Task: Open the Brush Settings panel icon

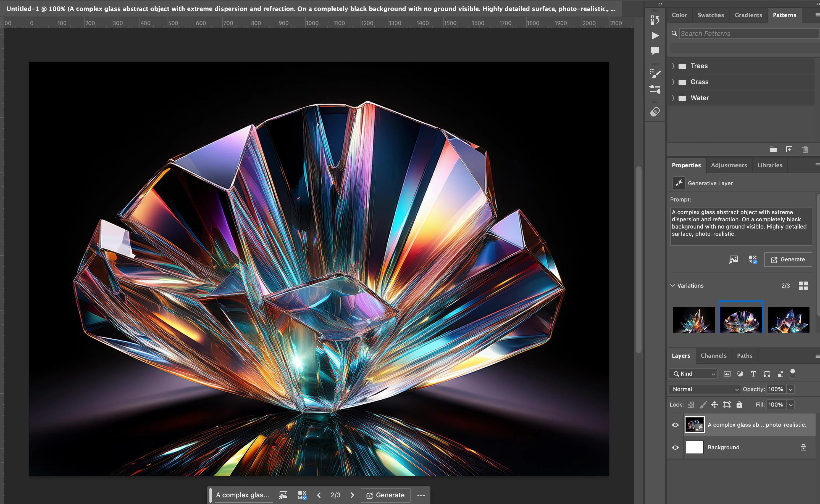Action: tap(655, 74)
